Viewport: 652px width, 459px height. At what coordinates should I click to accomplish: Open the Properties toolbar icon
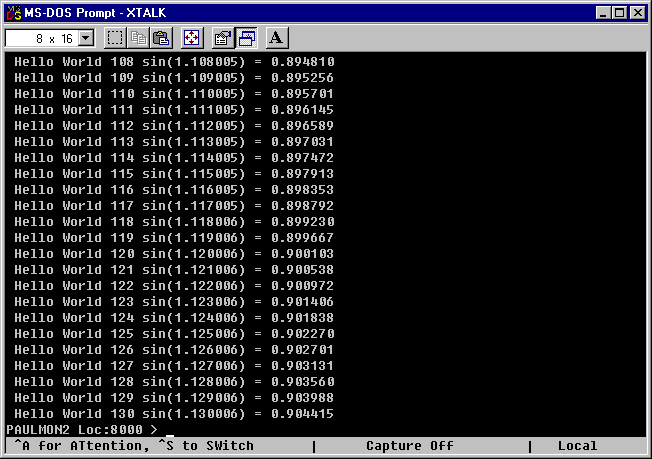point(222,38)
